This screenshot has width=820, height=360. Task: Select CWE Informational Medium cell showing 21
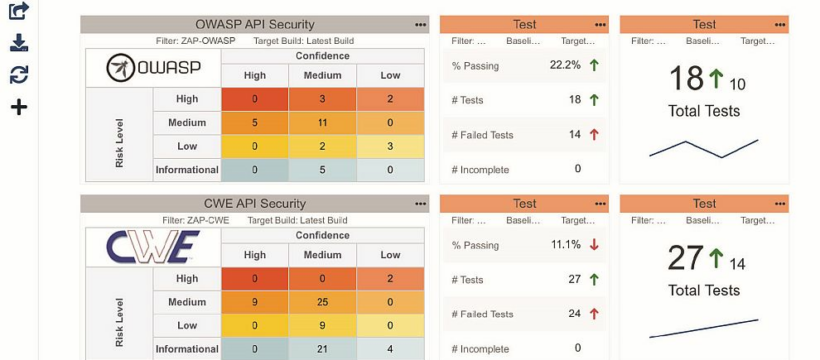pyautogui.click(x=322, y=348)
